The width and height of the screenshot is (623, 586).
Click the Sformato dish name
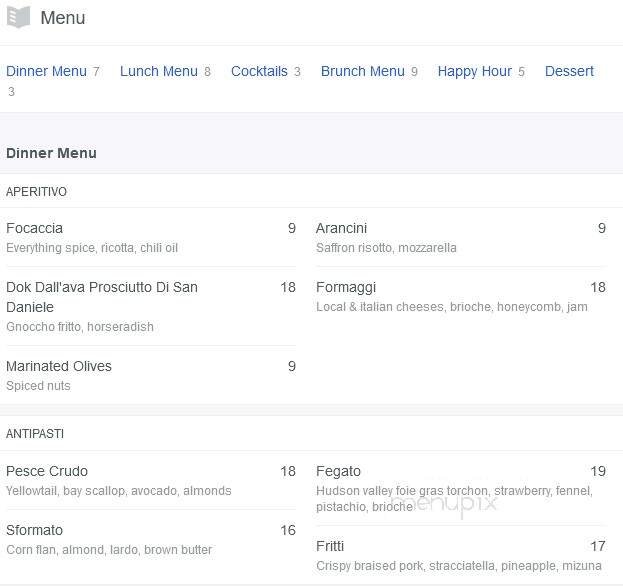click(x=34, y=530)
